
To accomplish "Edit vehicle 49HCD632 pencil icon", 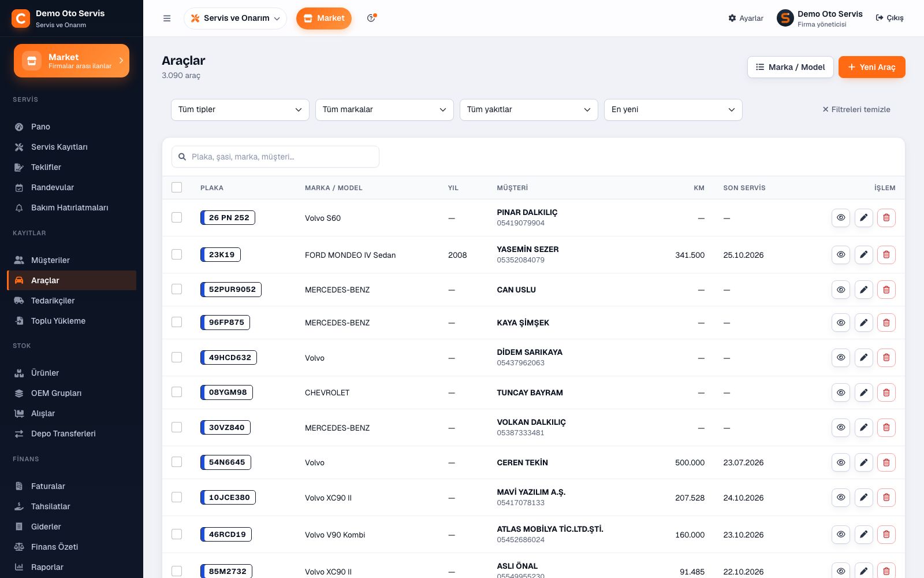I will (x=863, y=358).
